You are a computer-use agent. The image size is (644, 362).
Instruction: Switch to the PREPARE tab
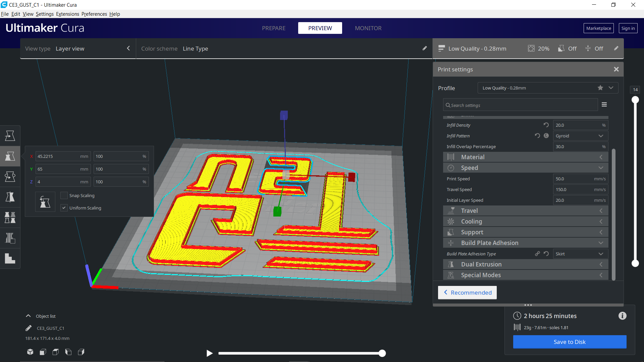tap(274, 28)
